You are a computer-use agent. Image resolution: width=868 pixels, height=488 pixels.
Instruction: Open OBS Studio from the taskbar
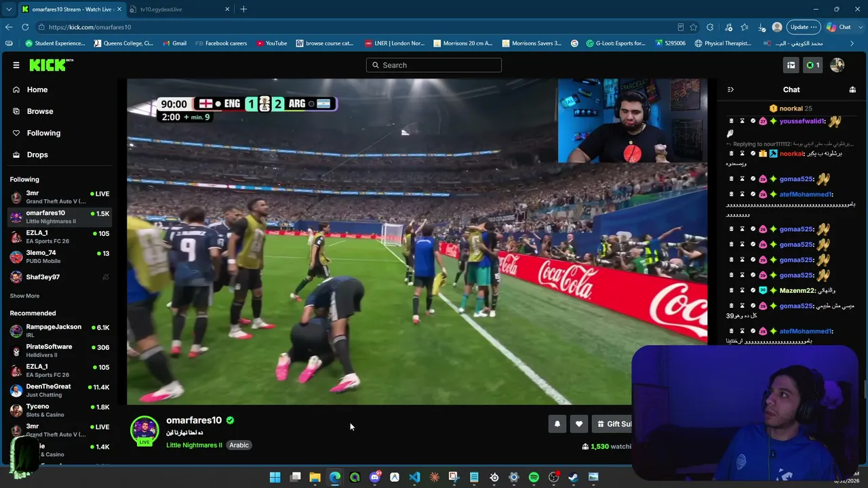click(x=553, y=477)
